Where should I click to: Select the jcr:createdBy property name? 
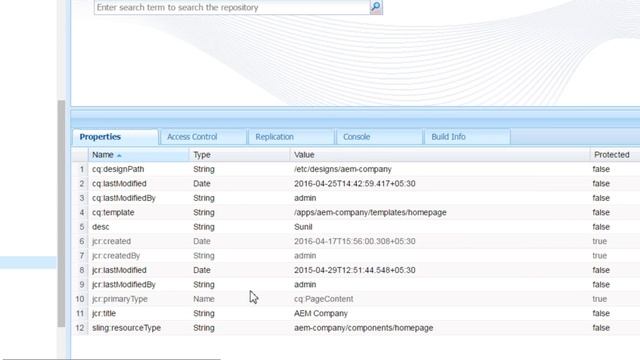pos(116,256)
